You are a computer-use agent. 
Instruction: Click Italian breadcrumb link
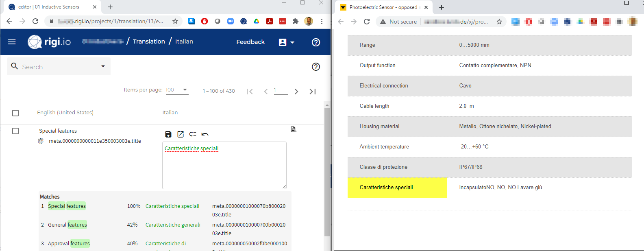tap(184, 41)
